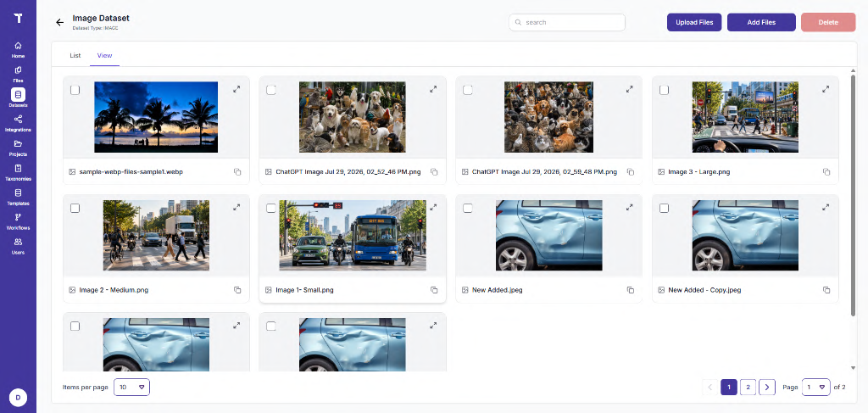This screenshot has width=868, height=413.
Task: Click the New Added.jpeg filename
Action: [497, 290]
